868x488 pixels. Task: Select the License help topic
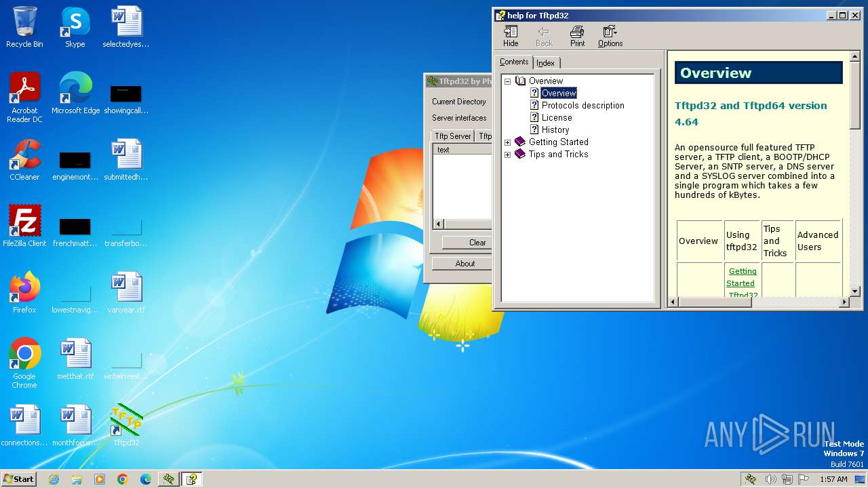[557, 118]
